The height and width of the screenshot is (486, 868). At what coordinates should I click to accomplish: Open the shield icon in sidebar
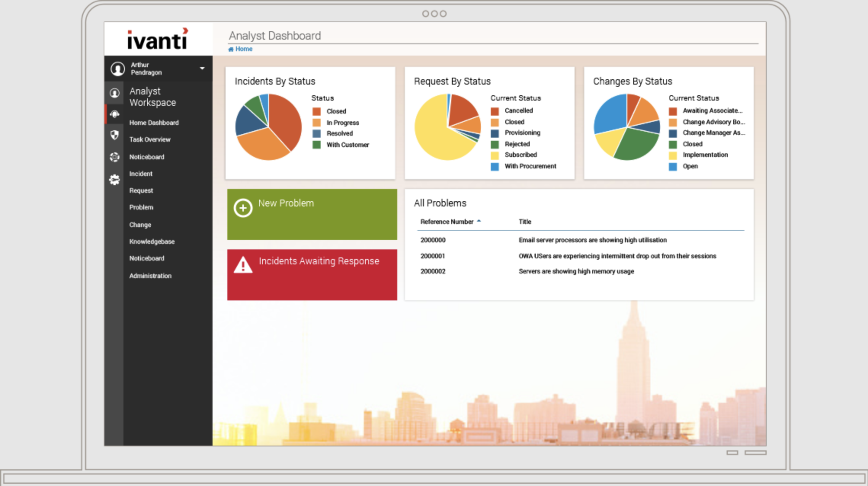pyautogui.click(x=114, y=135)
